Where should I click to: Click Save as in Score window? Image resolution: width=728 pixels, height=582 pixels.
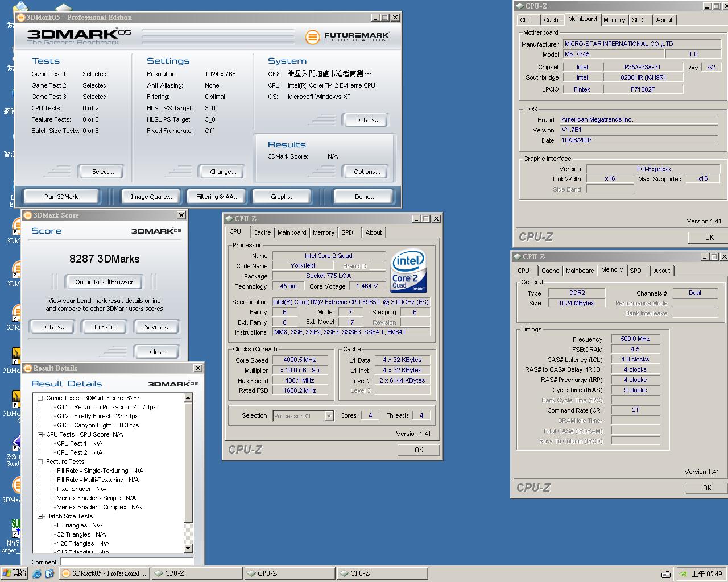point(158,327)
